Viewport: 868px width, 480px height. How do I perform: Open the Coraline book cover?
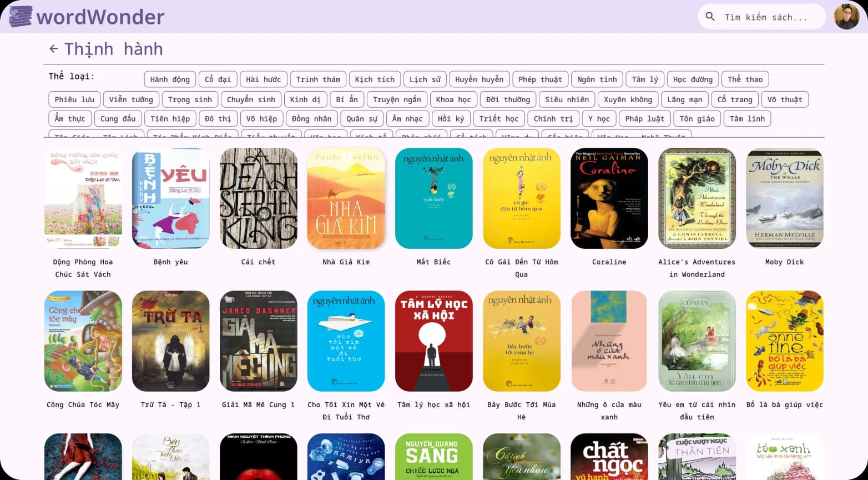pyautogui.click(x=609, y=198)
